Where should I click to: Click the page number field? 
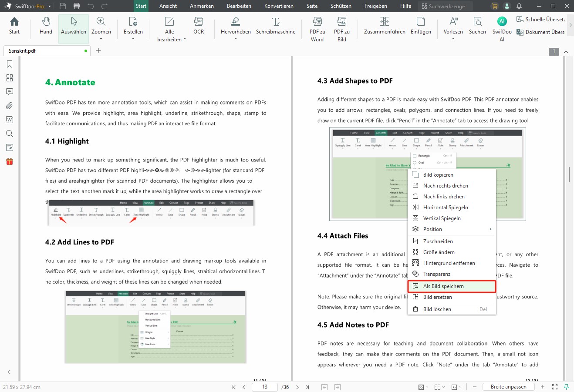265,387
